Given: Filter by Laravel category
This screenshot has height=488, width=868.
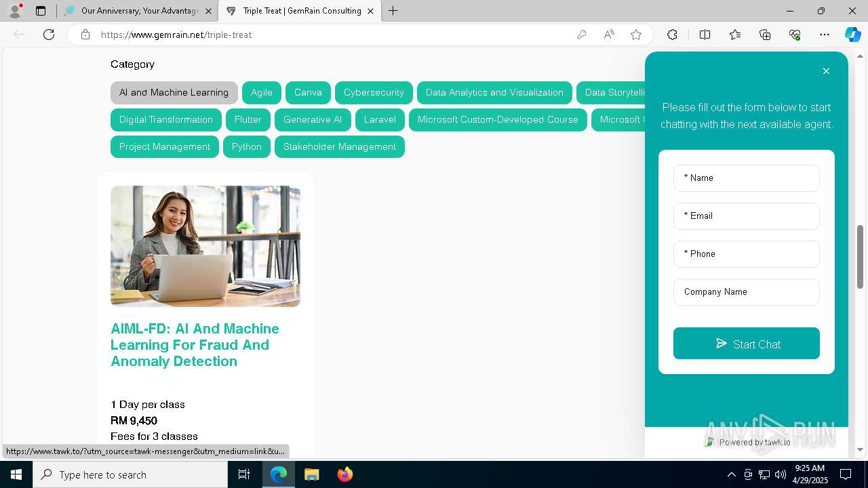Looking at the screenshot, I should click(380, 120).
